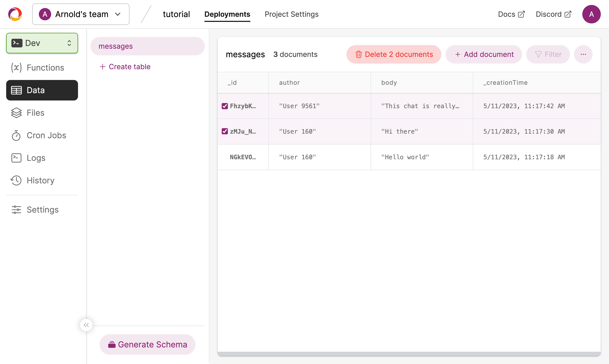
Task: Collapse the table list sidebar
Action: point(86,325)
